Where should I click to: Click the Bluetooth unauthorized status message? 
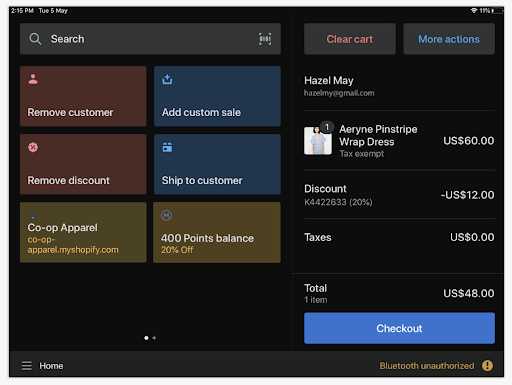(x=427, y=366)
